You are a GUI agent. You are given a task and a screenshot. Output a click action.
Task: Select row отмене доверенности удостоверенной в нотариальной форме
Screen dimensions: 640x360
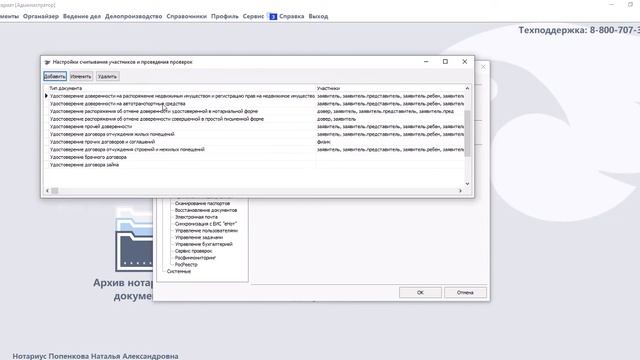click(x=254, y=111)
